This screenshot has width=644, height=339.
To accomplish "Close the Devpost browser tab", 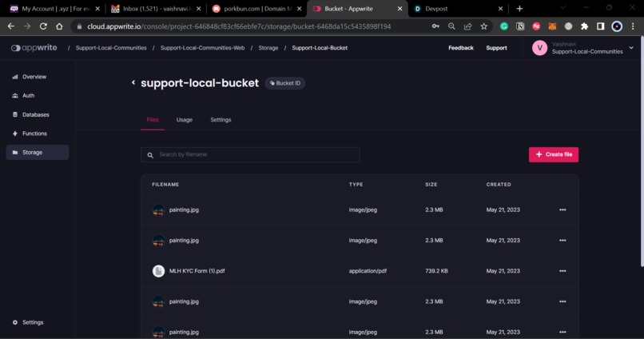I will pos(500,9).
